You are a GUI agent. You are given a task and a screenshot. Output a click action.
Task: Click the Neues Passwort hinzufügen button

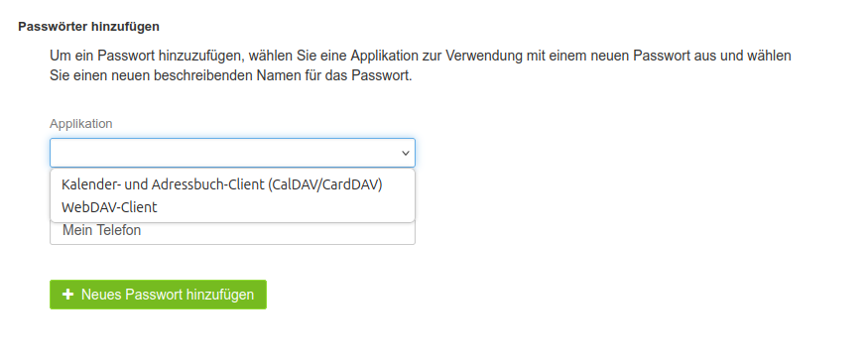[x=158, y=295]
